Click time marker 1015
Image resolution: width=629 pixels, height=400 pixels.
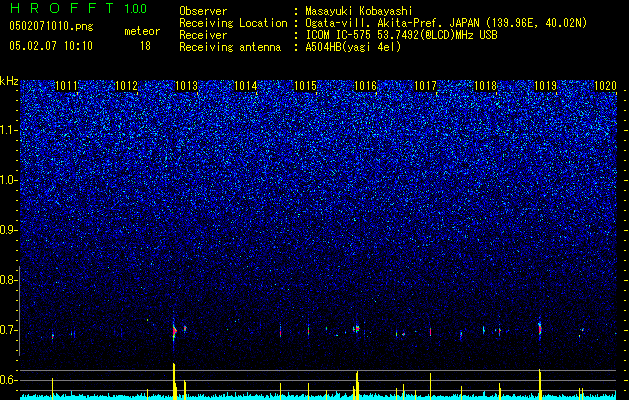coord(306,86)
